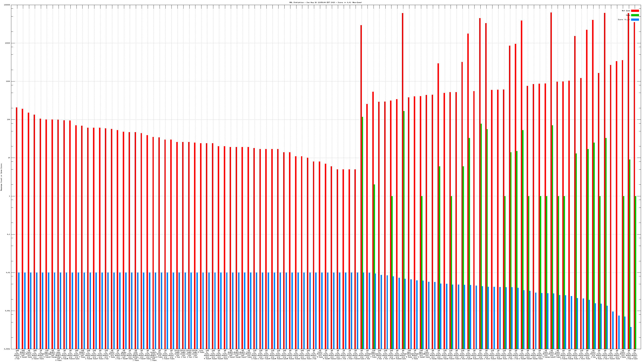
Task: Click the vertical Message Count y-axis title
Action: click(1, 177)
